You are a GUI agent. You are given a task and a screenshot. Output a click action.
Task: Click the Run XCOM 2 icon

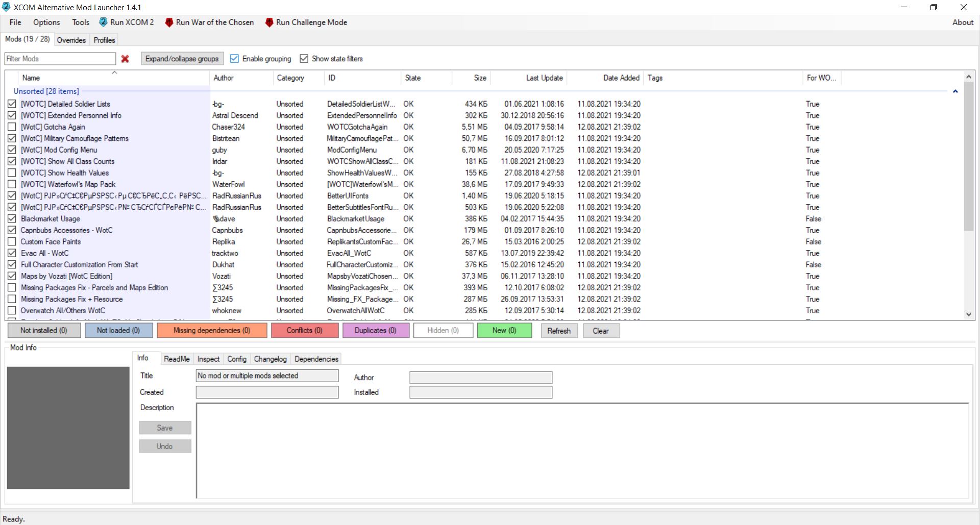[103, 22]
